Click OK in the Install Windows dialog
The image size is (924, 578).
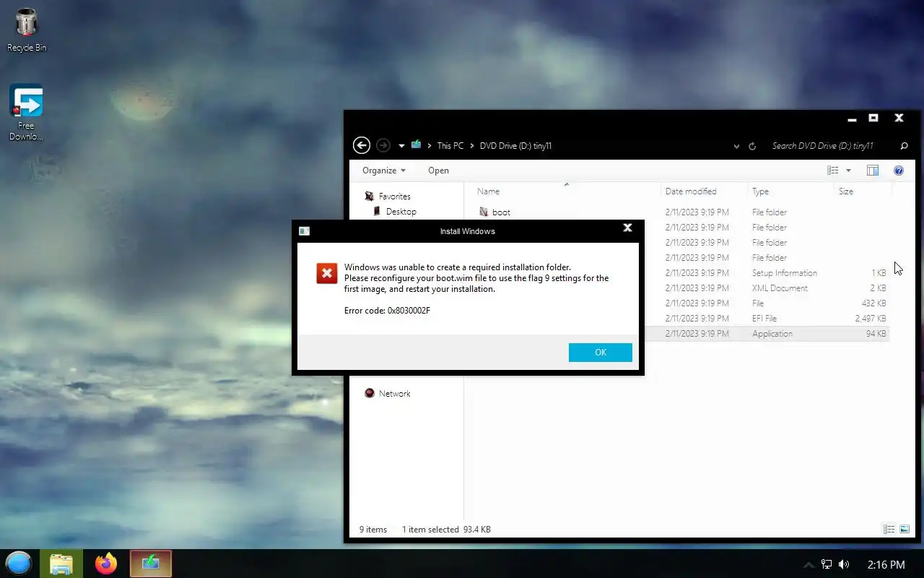coord(600,352)
